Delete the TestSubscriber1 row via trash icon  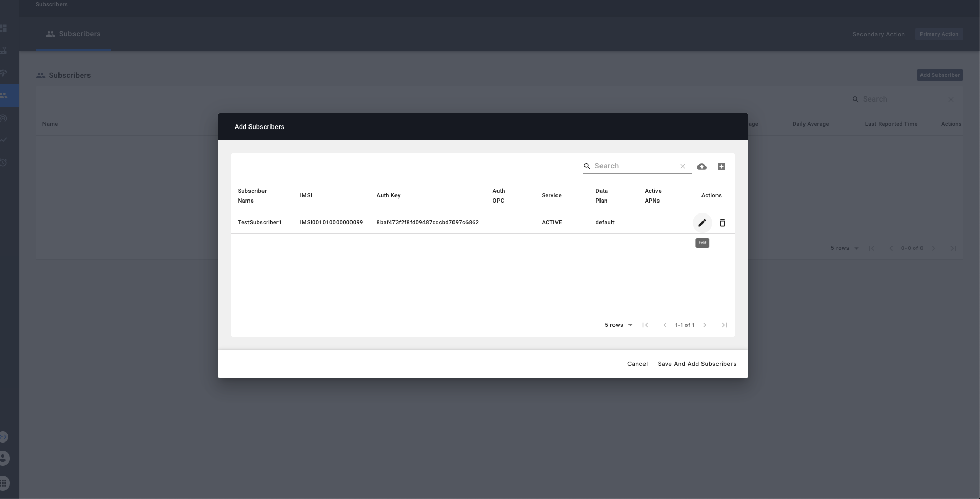click(722, 223)
